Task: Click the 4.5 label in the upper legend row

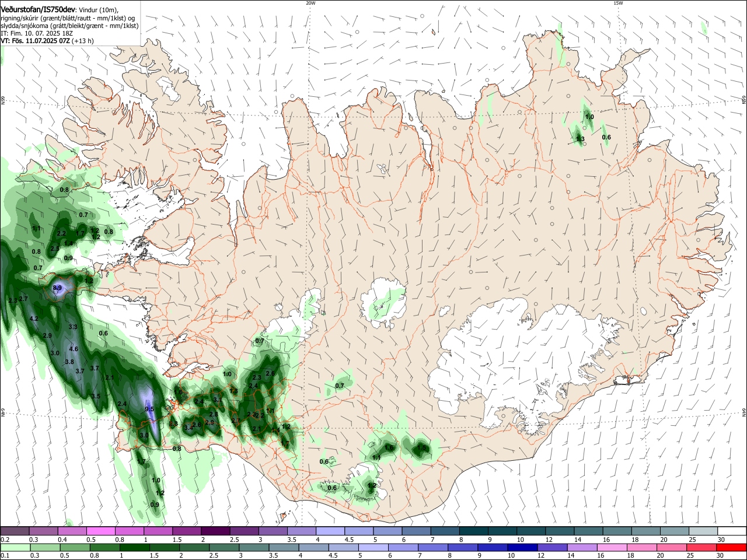Action: pyautogui.click(x=349, y=540)
